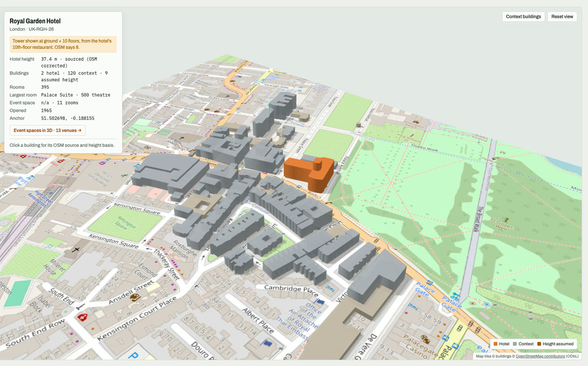Click the Thackeray Street label
Image resolution: width=588 pixels, height=366 pixels.
[x=166, y=265]
